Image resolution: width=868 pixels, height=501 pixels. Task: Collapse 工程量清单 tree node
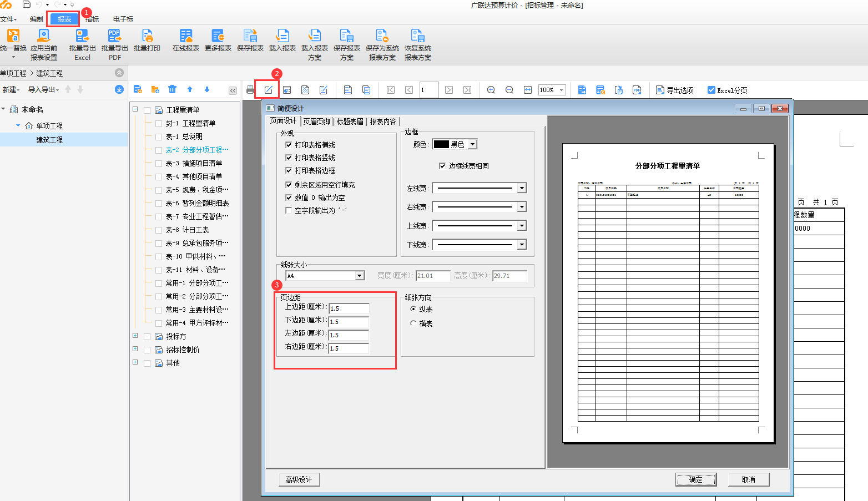click(135, 109)
